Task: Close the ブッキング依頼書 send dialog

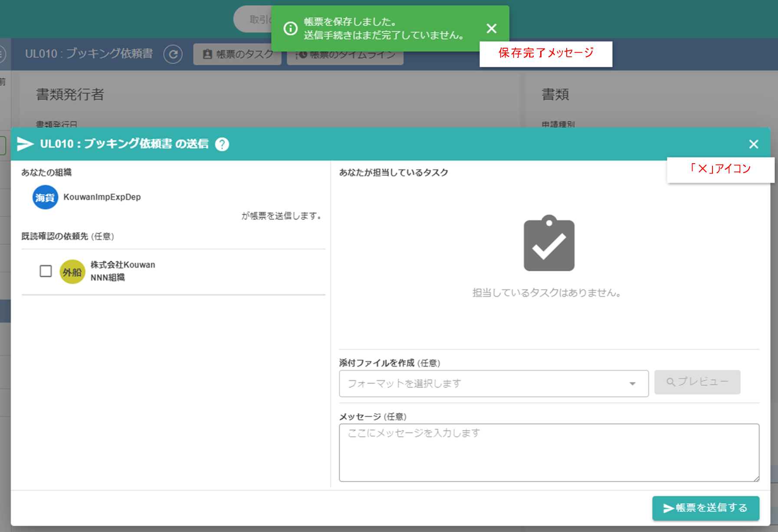Action: [x=753, y=144]
